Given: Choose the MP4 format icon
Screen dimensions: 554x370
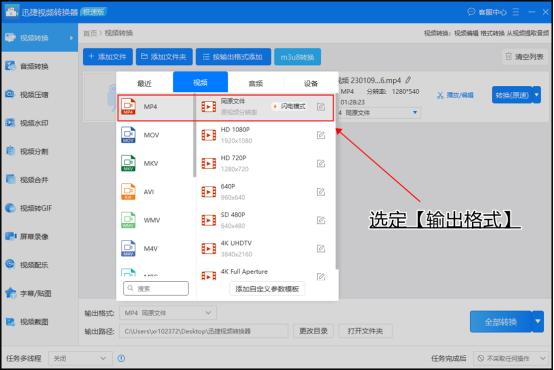Looking at the screenshot, I should 128,106.
